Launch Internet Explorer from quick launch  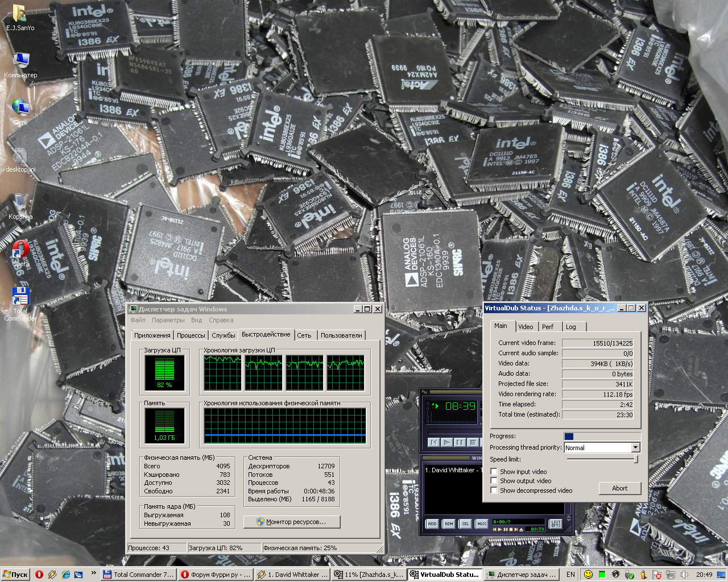click(65, 575)
